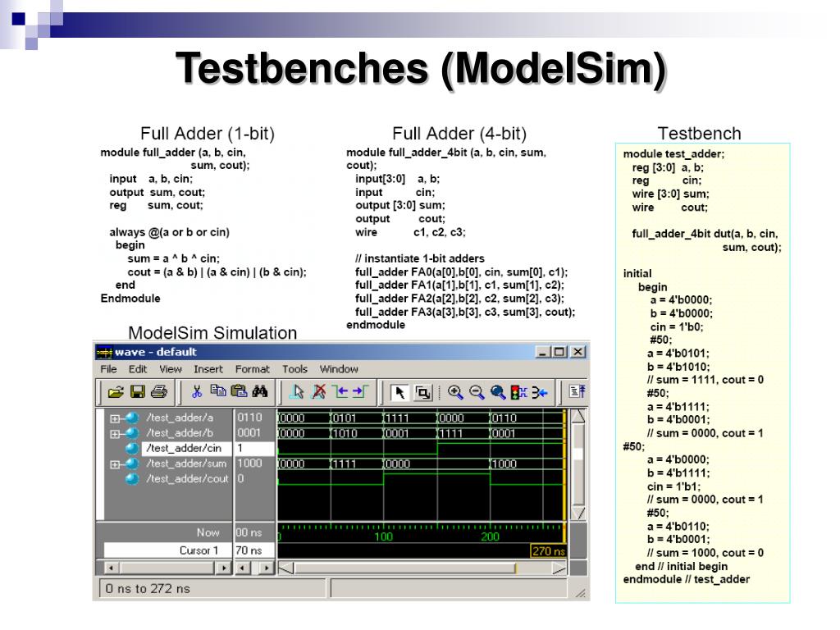
Task: Click the Add Cursor icon
Action: 297,392
